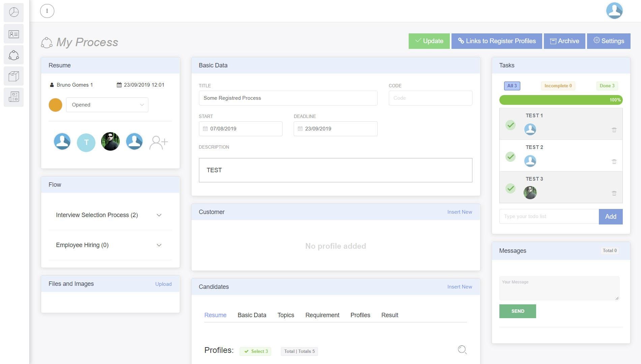Click the Total 0 messages badge

[610, 251]
